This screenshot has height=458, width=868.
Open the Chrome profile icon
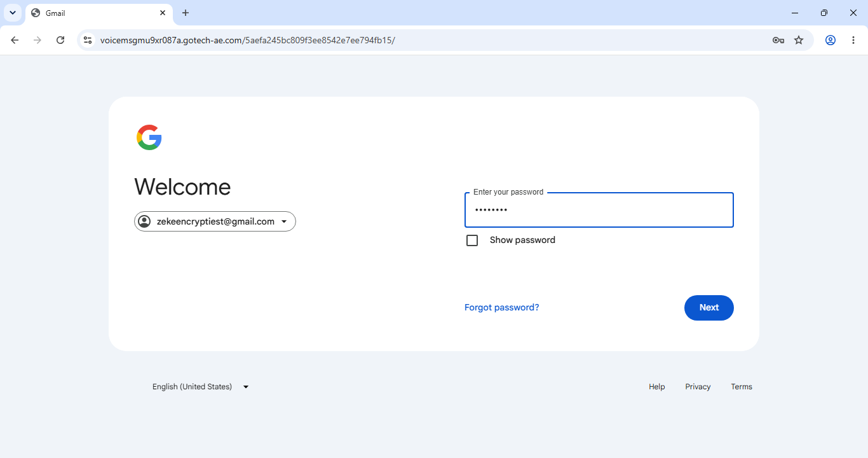point(831,40)
